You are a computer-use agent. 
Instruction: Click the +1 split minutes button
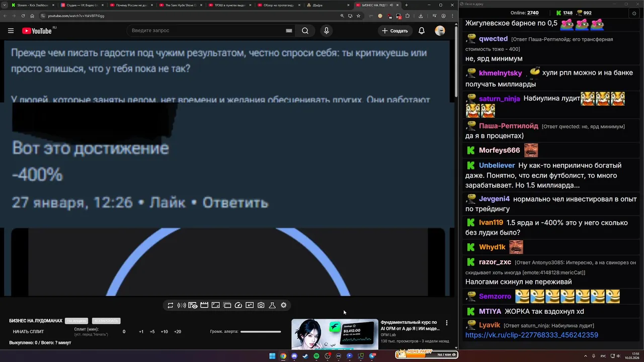click(141, 332)
